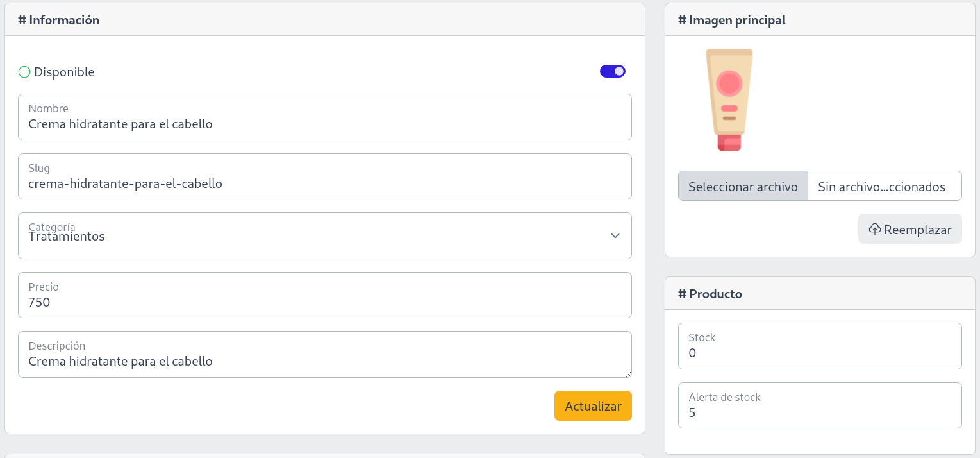Focus the Nombre input field
The height and width of the screenshot is (458, 980).
(324, 124)
